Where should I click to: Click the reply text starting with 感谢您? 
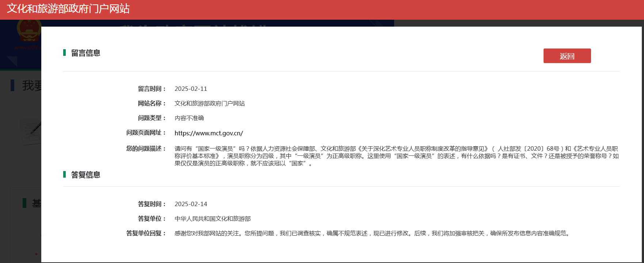373,233
